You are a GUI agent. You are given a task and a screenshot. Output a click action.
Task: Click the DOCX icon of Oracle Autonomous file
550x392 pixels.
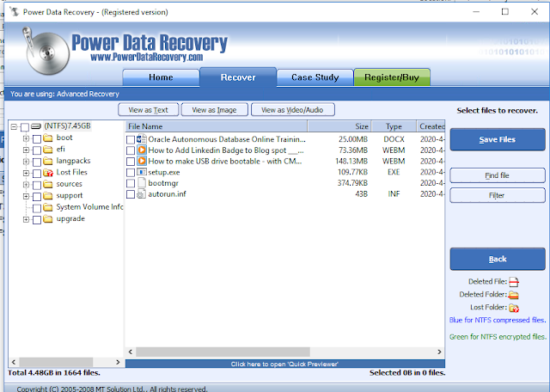[x=141, y=139]
